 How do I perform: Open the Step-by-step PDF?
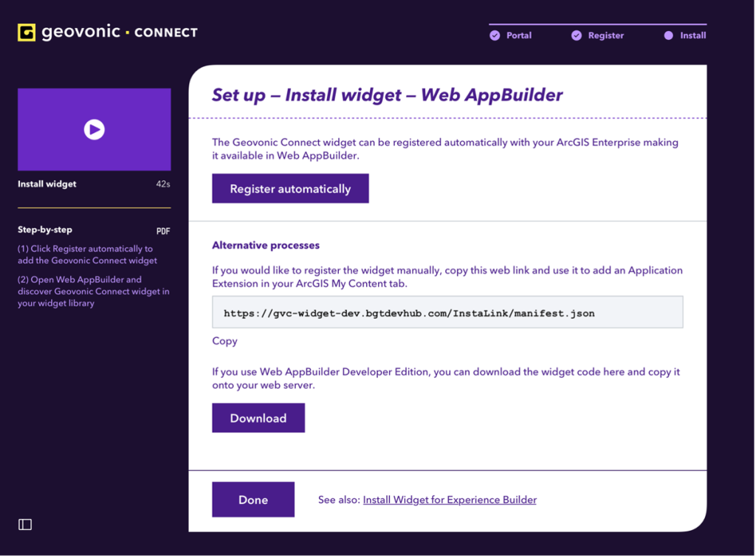pyautogui.click(x=163, y=231)
